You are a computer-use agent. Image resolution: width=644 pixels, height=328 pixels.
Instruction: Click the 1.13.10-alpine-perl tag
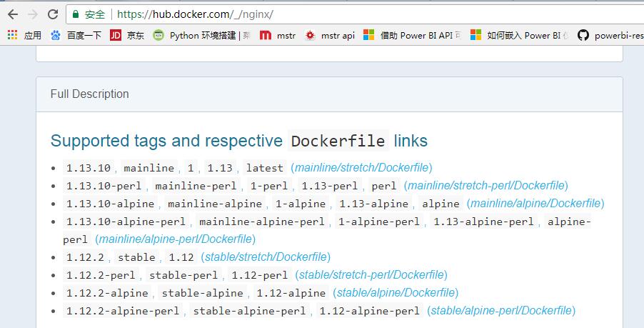click(126, 222)
